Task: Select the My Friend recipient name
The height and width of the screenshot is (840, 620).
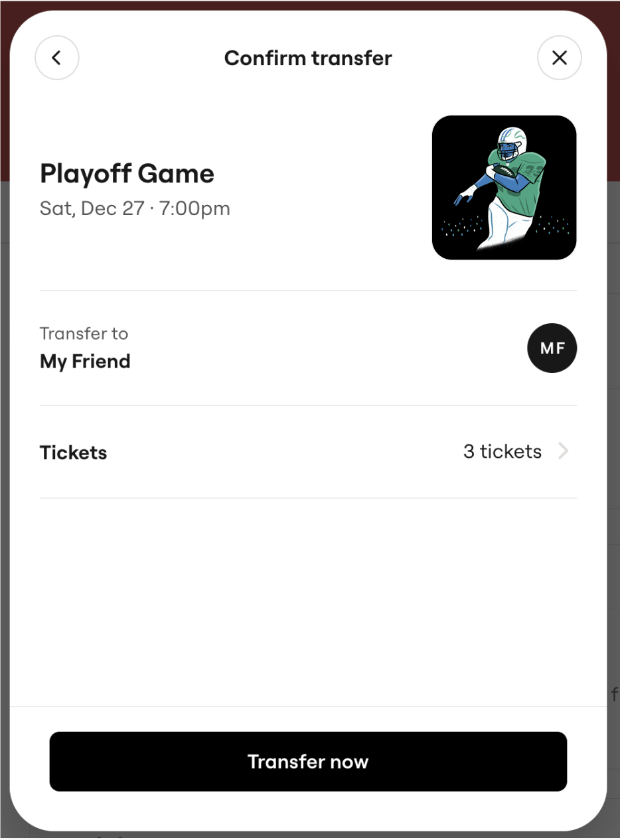Action: 85,362
